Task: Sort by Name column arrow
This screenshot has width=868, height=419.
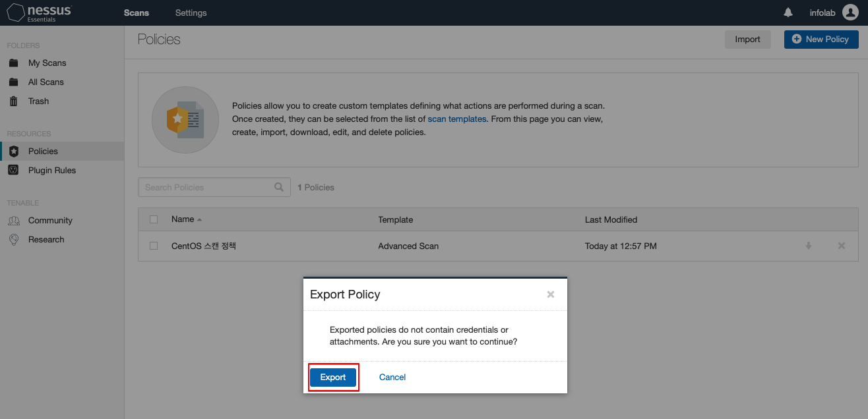Action: pos(199,219)
